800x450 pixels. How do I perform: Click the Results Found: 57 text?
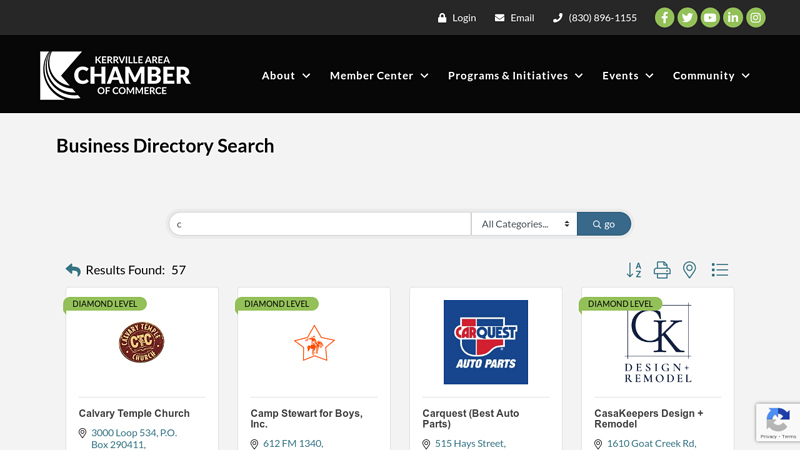pos(136,270)
